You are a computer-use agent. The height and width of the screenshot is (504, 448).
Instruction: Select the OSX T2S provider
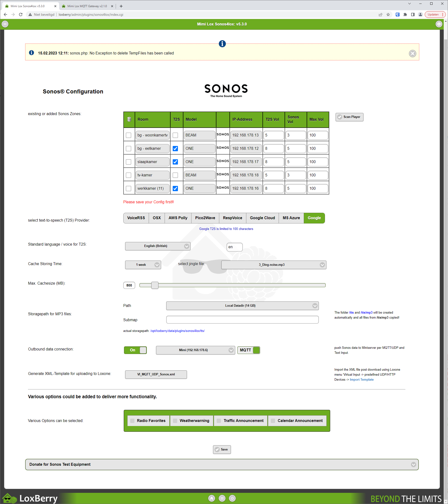[x=157, y=218]
